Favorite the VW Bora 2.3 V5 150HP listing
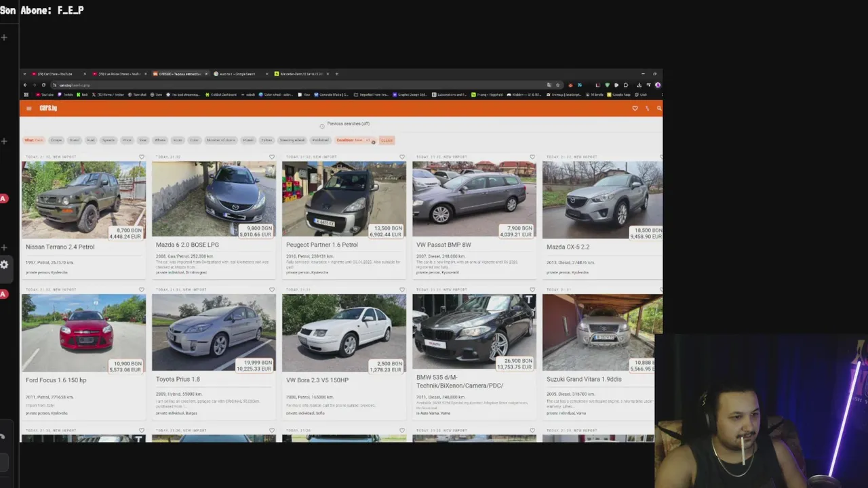This screenshot has width=868, height=488. (402, 290)
